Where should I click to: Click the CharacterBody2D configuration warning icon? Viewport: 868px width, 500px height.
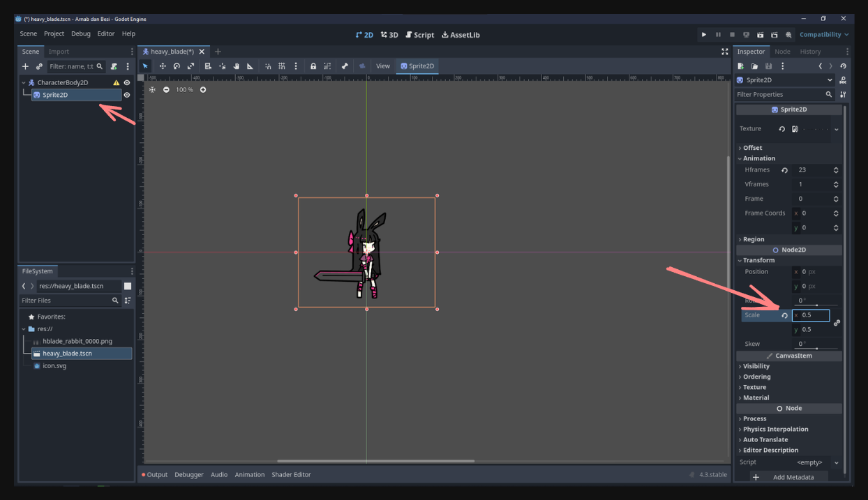pos(117,83)
